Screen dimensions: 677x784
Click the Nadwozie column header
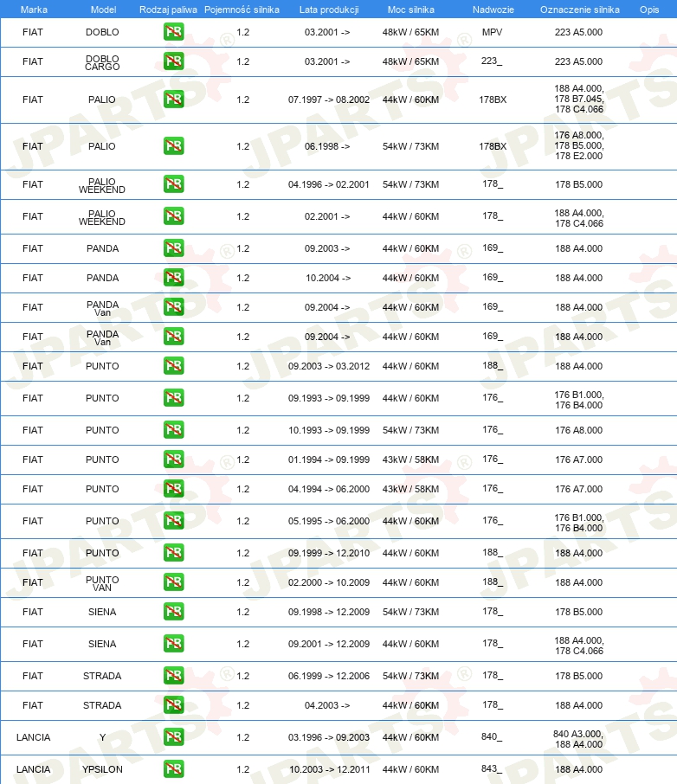(x=493, y=10)
